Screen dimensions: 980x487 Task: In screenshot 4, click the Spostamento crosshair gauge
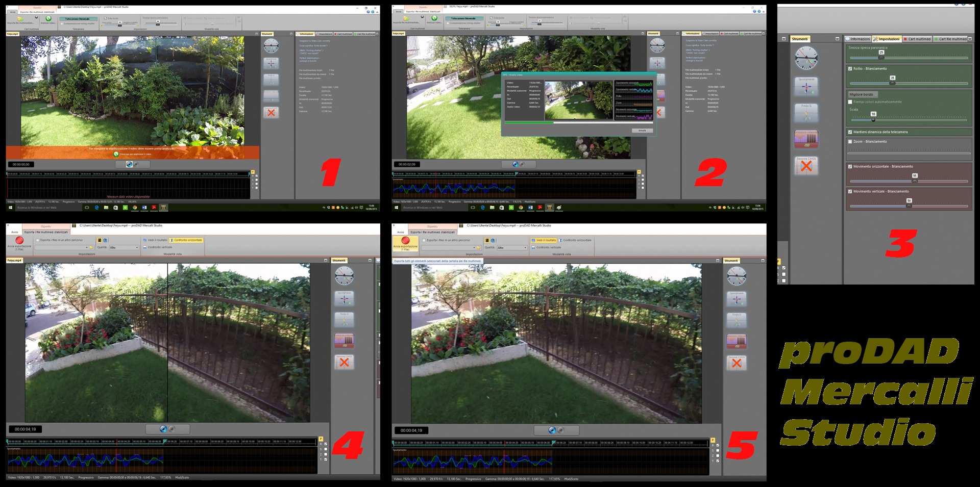[344, 299]
